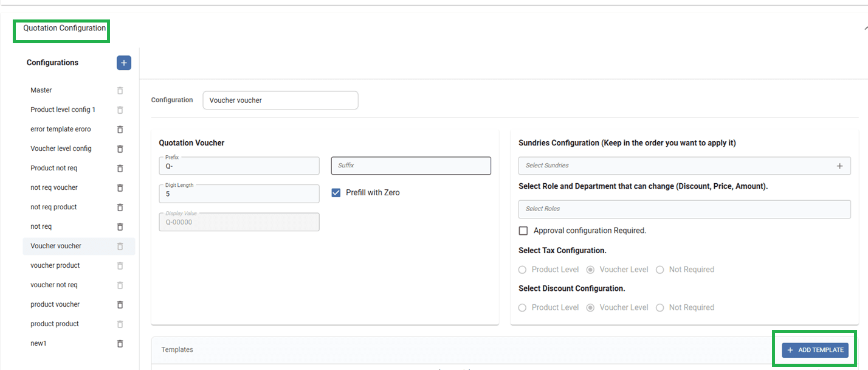Delete Product level config 1
Viewport: 868px width, 370px height.
click(120, 110)
